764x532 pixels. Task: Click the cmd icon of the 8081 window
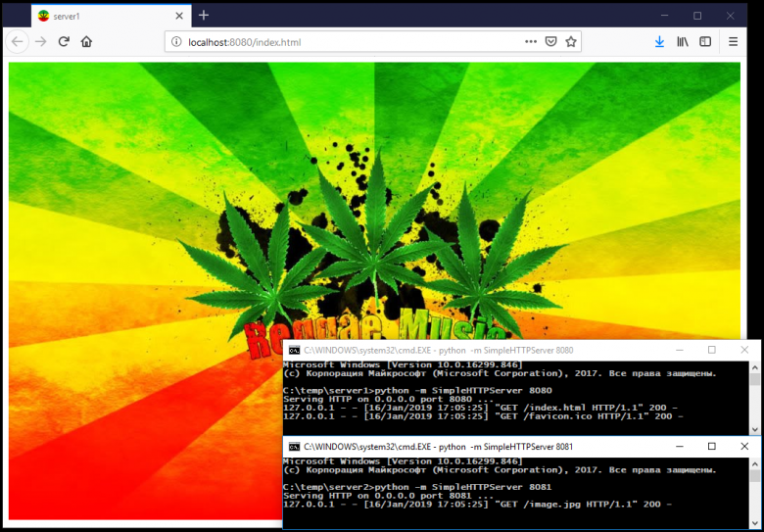(294, 447)
